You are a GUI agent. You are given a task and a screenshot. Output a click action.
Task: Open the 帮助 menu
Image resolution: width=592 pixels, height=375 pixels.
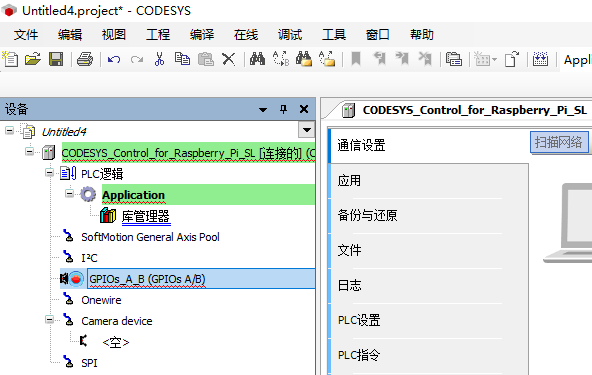(x=422, y=35)
